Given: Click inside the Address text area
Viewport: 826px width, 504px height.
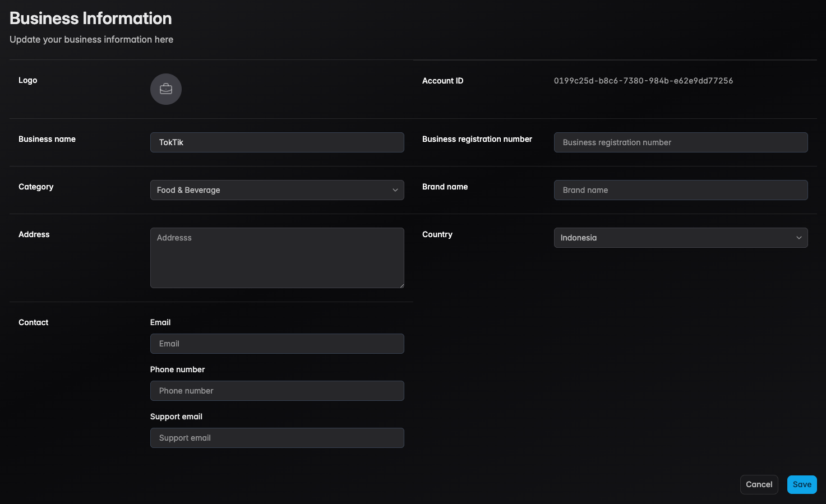Looking at the screenshot, I should pos(277,258).
